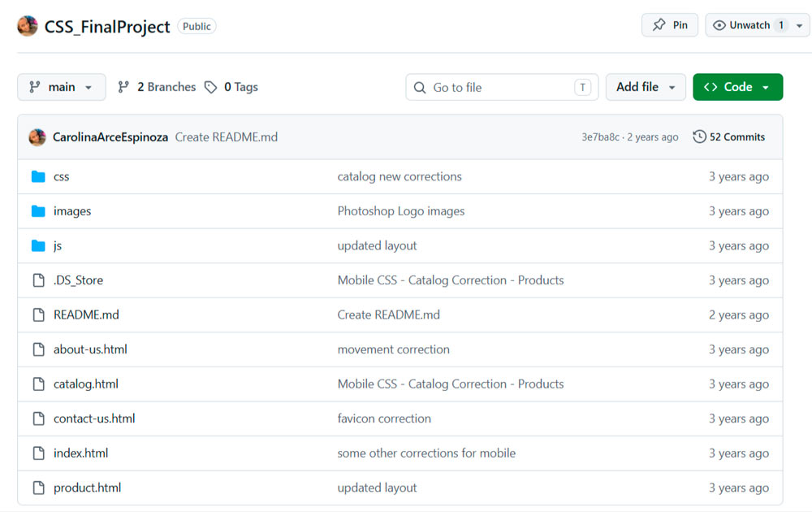The width and height of the screenshot is (812, 512).
Task: Click the about-us.html file icon
Action: 38,349
